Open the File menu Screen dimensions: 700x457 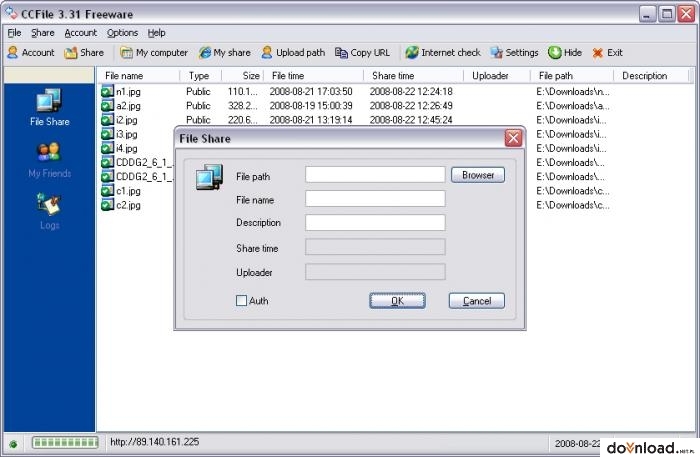tap(14, 33)
